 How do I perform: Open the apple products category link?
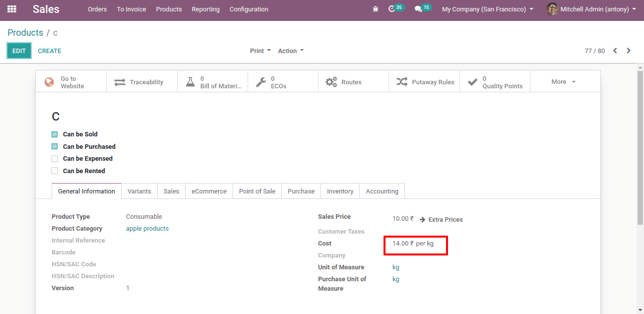click(x=147, y=229)
